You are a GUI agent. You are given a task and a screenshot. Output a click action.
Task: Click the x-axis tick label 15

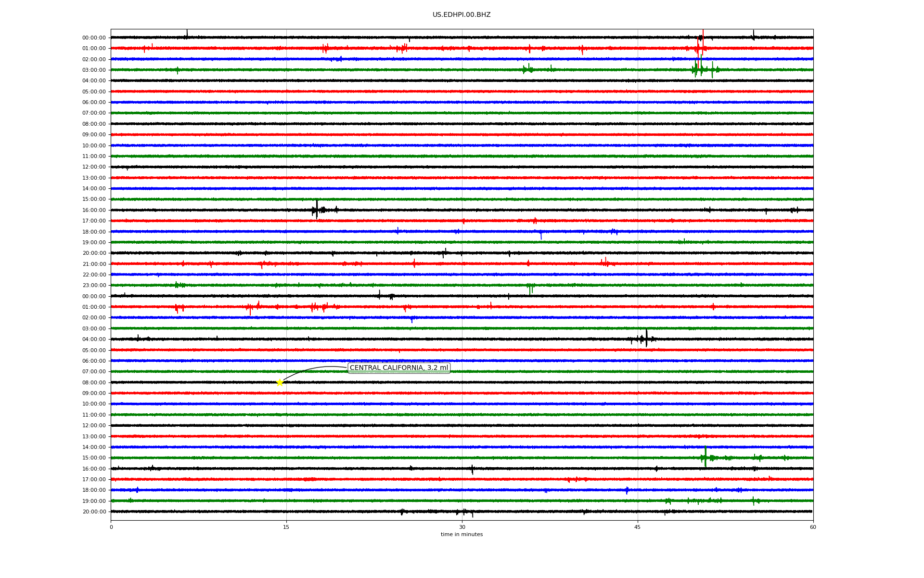[x=286, y=527]
